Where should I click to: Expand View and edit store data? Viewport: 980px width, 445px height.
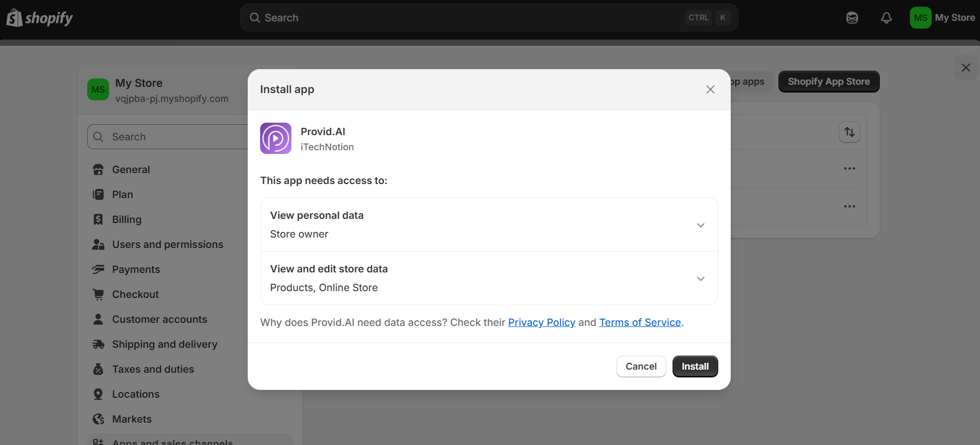click(700, 279)
